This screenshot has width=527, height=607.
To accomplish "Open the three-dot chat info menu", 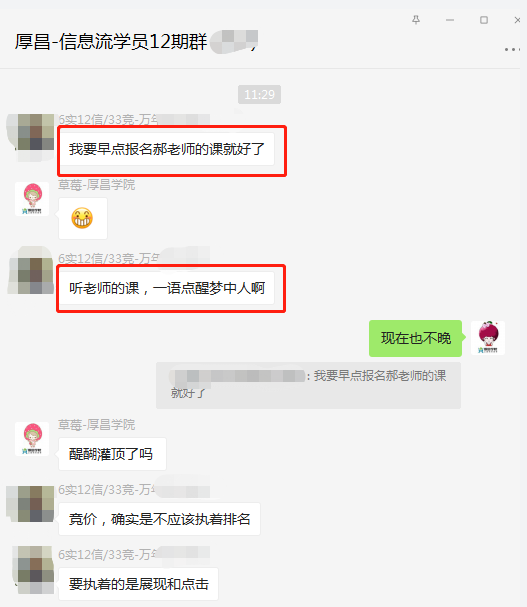I will [x=512, y=49].
